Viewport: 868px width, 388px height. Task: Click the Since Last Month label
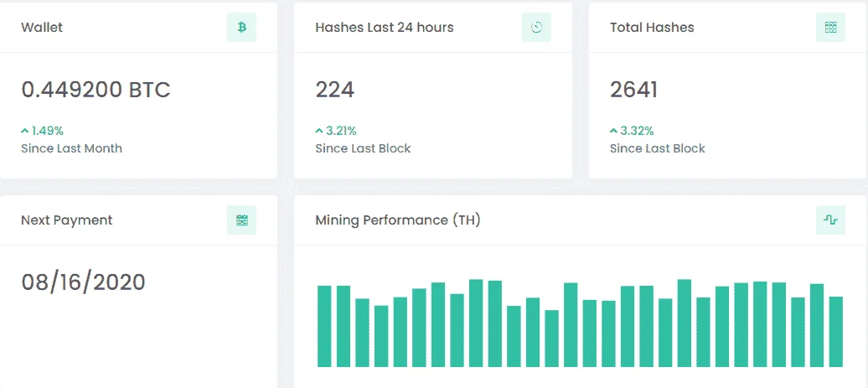point(71,148)
